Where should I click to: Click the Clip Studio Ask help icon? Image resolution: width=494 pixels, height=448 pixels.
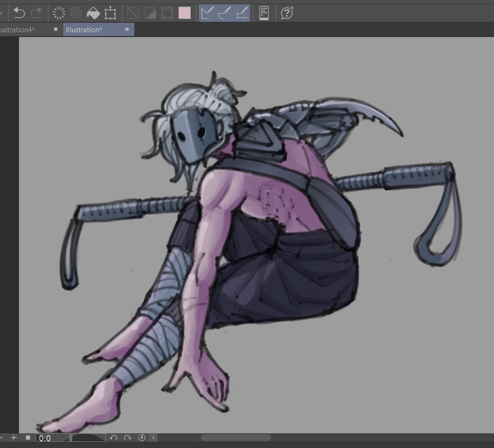[x=286, y=13]
